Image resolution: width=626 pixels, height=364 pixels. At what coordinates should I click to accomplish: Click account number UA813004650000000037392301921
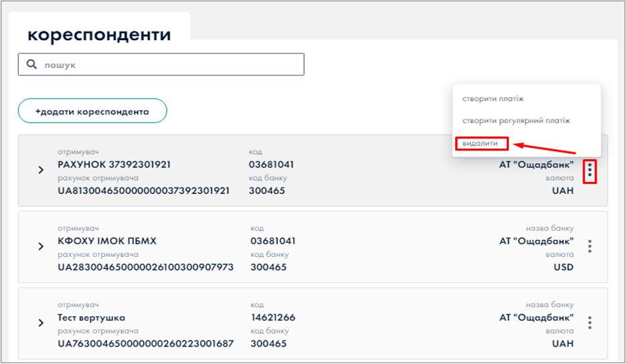click(144, 191)
